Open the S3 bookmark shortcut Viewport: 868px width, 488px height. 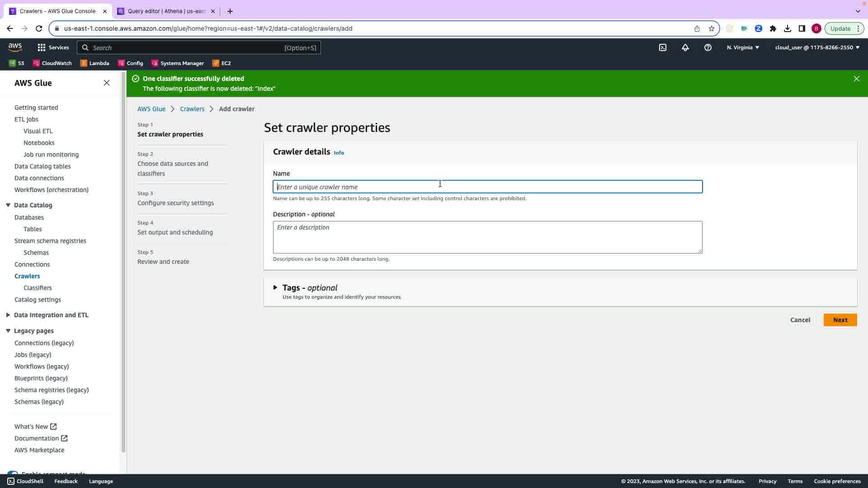coord(17,63)
